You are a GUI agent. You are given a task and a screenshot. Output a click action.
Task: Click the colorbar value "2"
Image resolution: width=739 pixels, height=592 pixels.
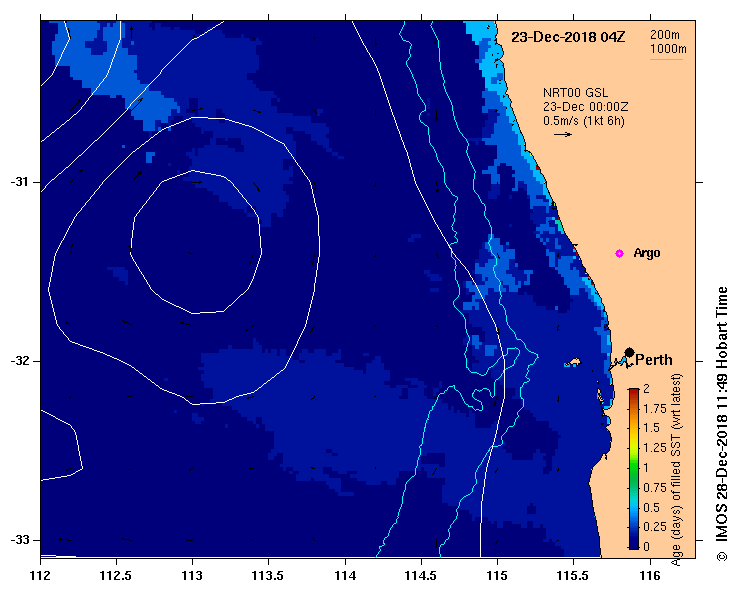pos(647,389)
